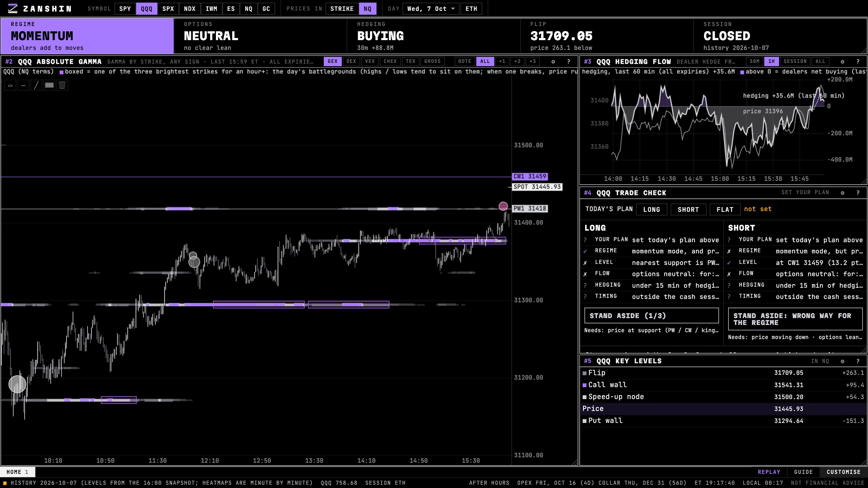This screenshot has height=488, width=868.
Task: Select the Speed-up node level row
Action: coord(723,397)
